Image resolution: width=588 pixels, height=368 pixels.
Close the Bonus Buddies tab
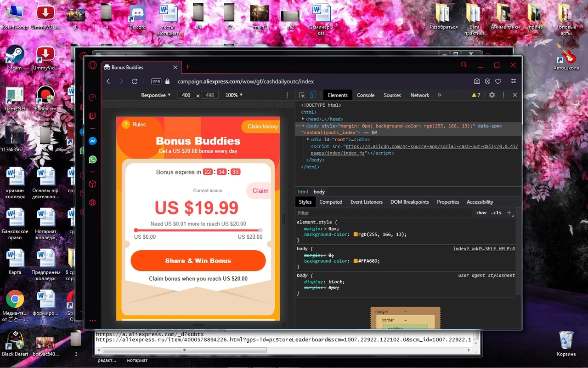175,67
